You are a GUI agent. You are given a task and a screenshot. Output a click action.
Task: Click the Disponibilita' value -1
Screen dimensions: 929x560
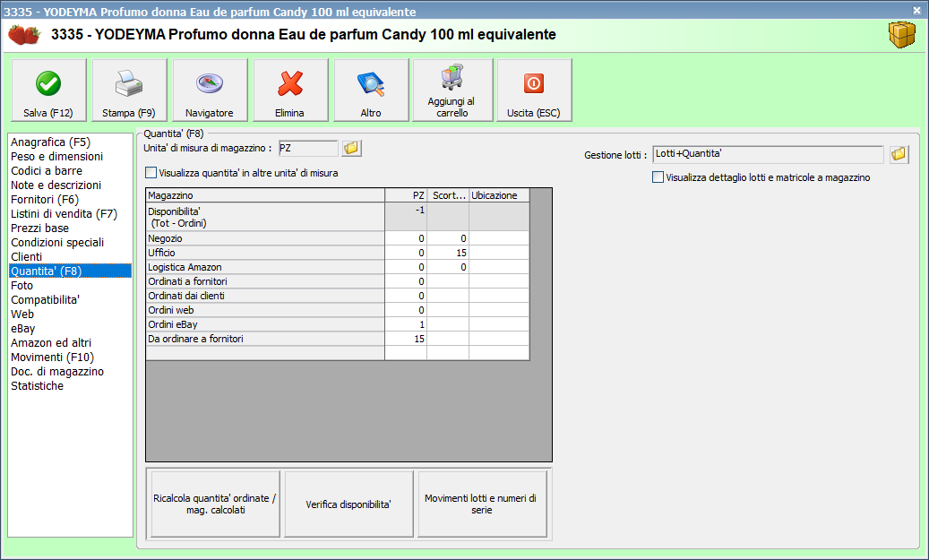[406, 217]
